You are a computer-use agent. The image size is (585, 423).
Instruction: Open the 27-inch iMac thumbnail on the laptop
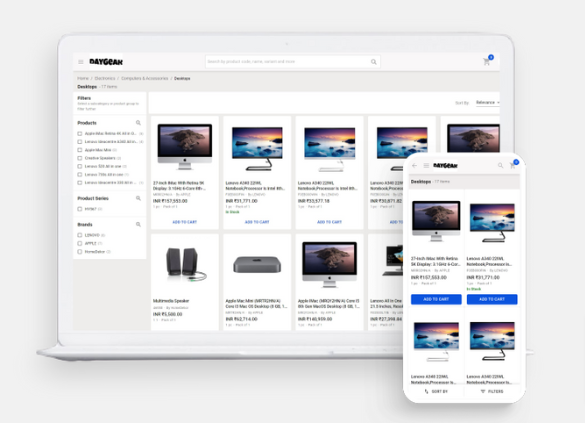point(185,147)
